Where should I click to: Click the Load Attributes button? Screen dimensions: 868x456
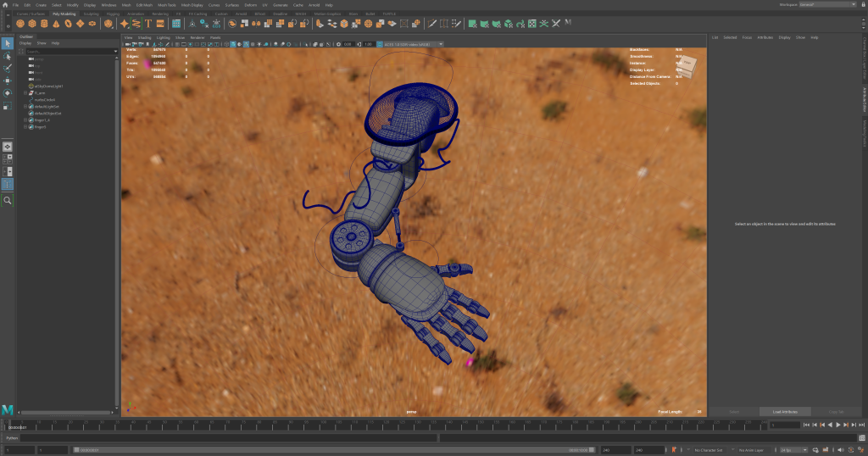[782, 411]
